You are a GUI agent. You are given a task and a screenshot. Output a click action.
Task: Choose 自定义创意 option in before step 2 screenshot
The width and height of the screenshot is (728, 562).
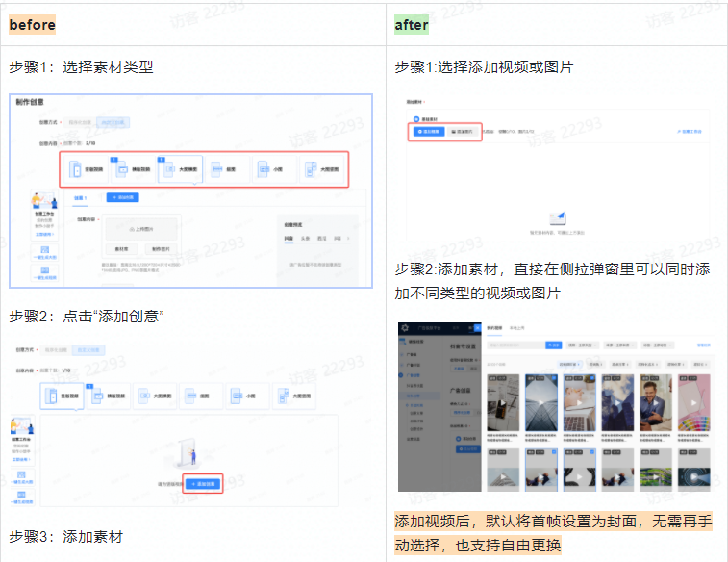88,349
